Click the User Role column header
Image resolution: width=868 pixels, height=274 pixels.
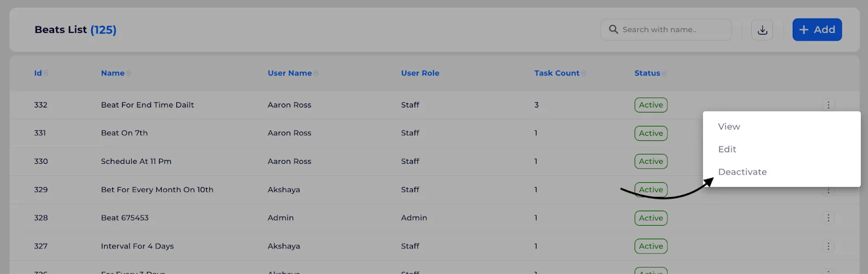pos(420,73)
